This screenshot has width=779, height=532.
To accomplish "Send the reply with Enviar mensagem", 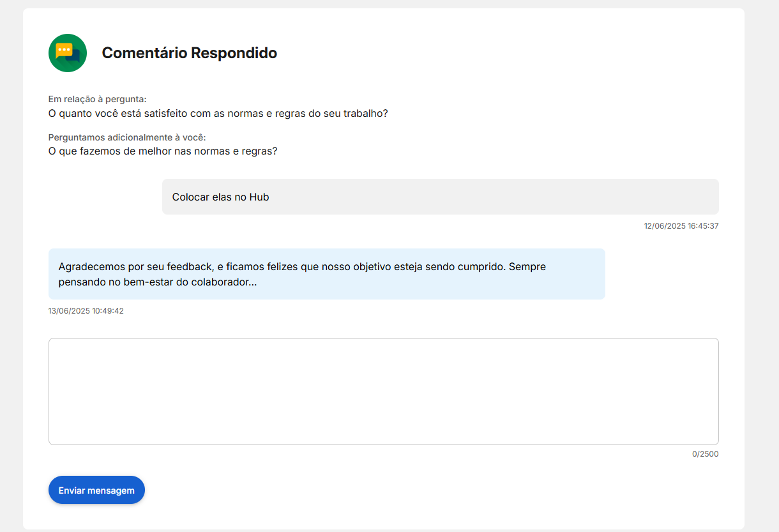I will pyautogui.click(x=96, y=490).
